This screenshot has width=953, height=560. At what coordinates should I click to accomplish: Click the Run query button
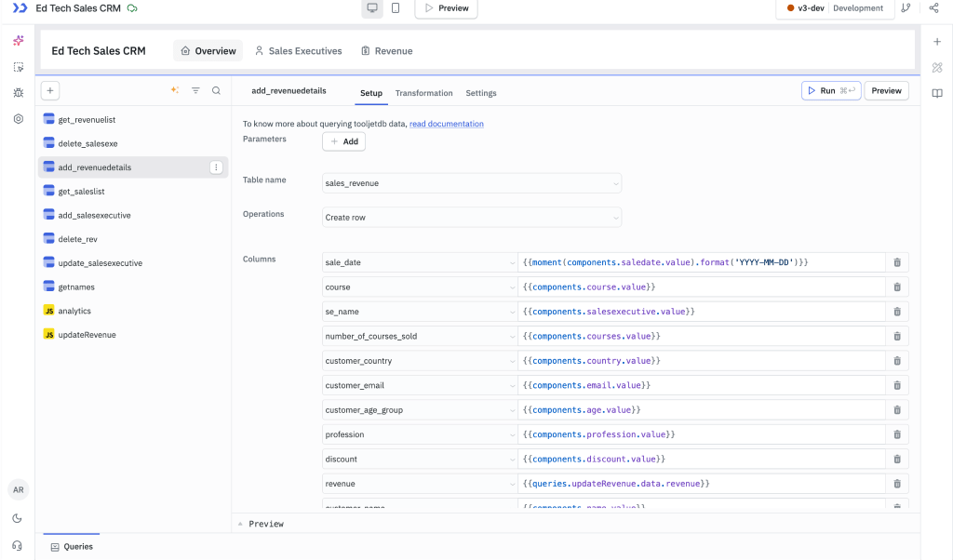click(x=831, y=90)
